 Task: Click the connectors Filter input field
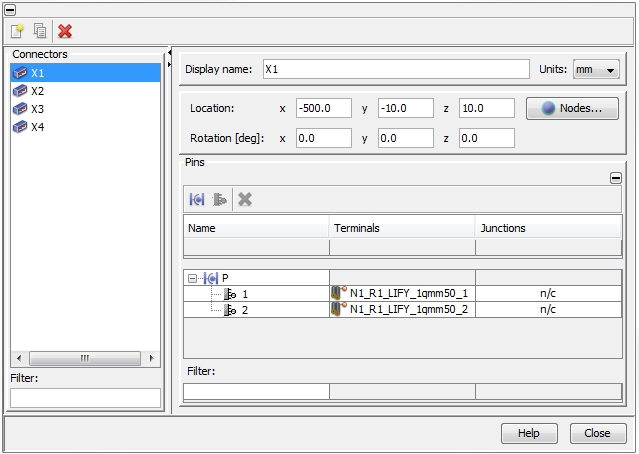86,398
